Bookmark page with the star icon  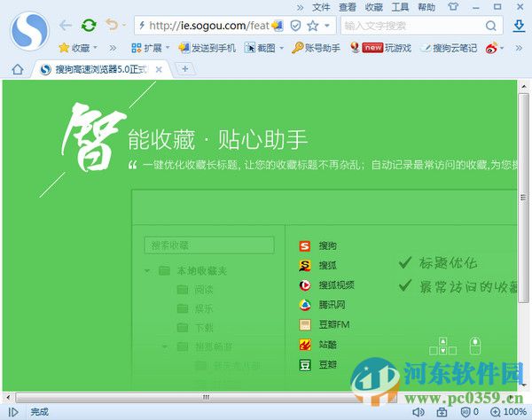pyautogui.click(x=313, y=26)
